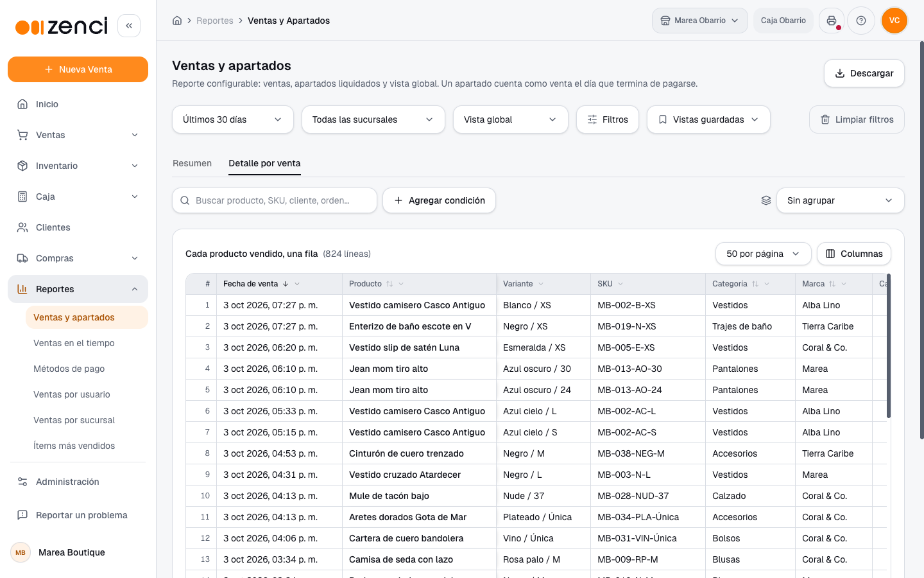Open the Columnas chooser
Image resolution: width=924 pixels, height=578 pixels.
[854, 254]
